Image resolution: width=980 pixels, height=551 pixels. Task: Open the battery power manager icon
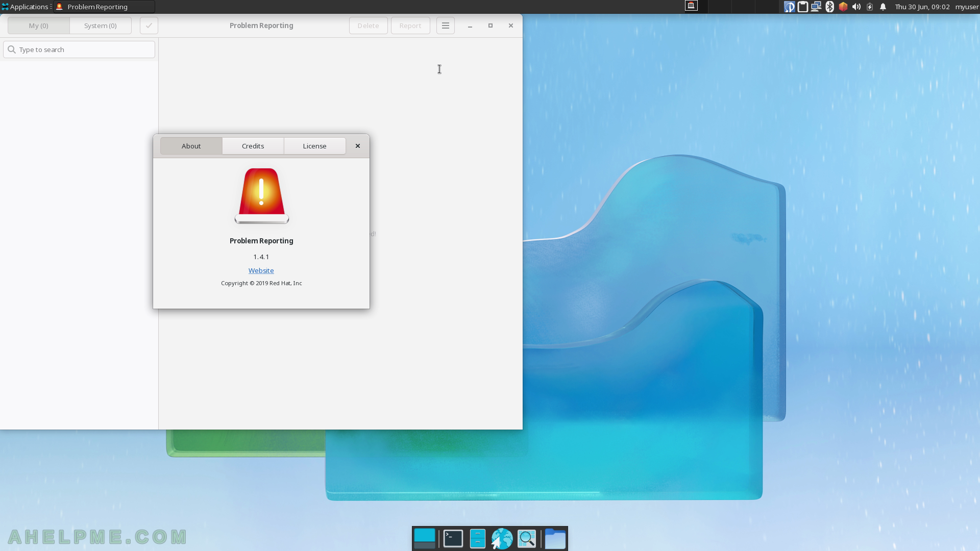tap(870, 7)
